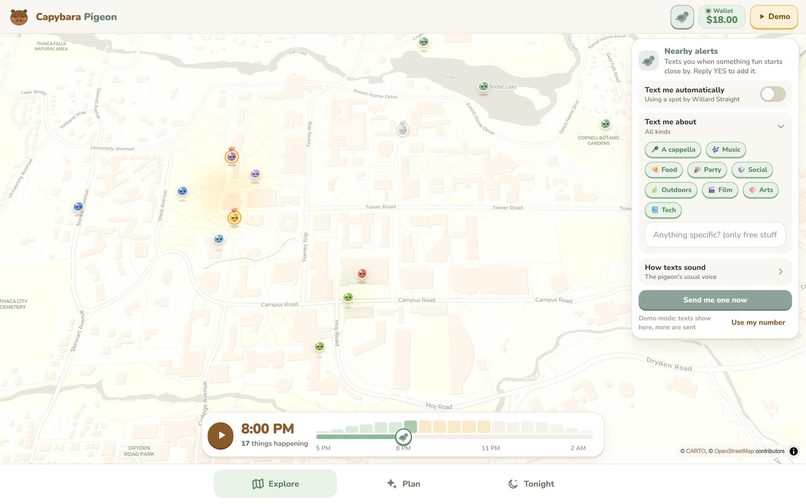Click the Plan sparkle icon
This screenshot has height=504, width=806.
(392, 483)
